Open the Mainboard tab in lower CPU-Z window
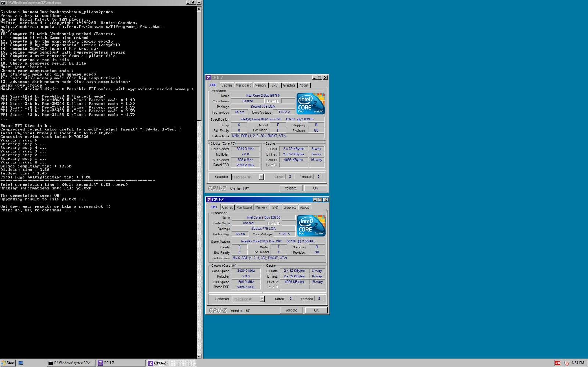 click(x=244, y=207)
